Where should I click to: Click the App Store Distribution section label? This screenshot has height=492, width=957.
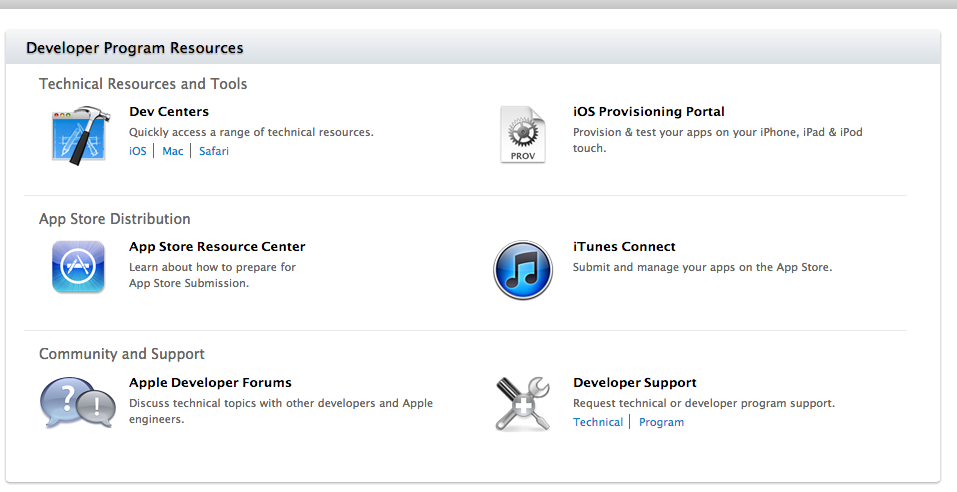[x=115, y=219]
